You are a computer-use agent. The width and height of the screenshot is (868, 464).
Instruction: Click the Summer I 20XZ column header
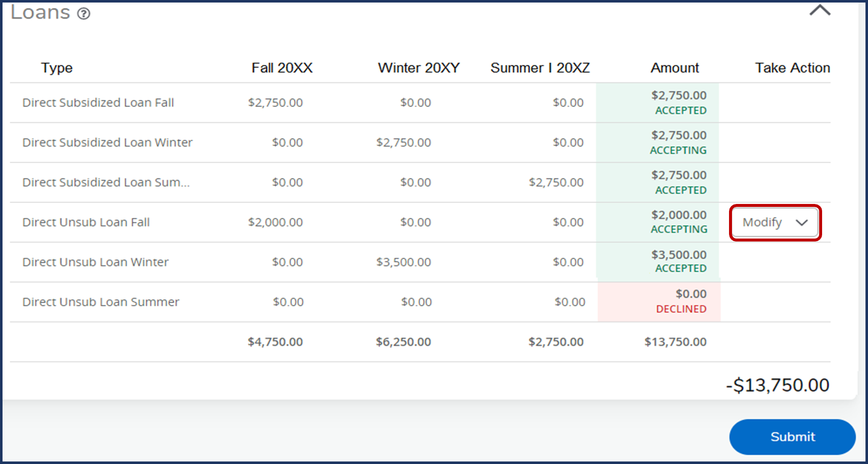coord(540,68)
